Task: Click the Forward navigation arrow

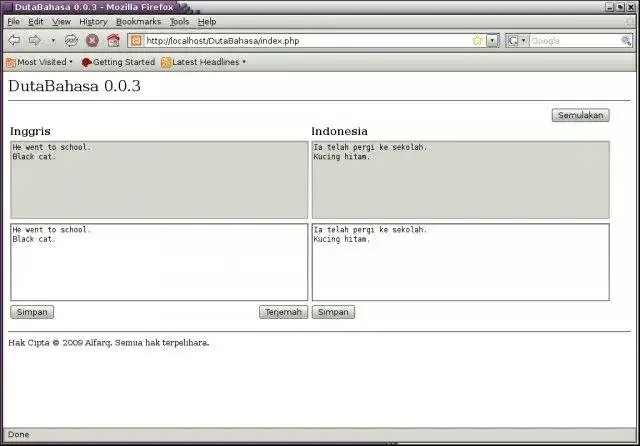Action: click(x=35, y=40)
